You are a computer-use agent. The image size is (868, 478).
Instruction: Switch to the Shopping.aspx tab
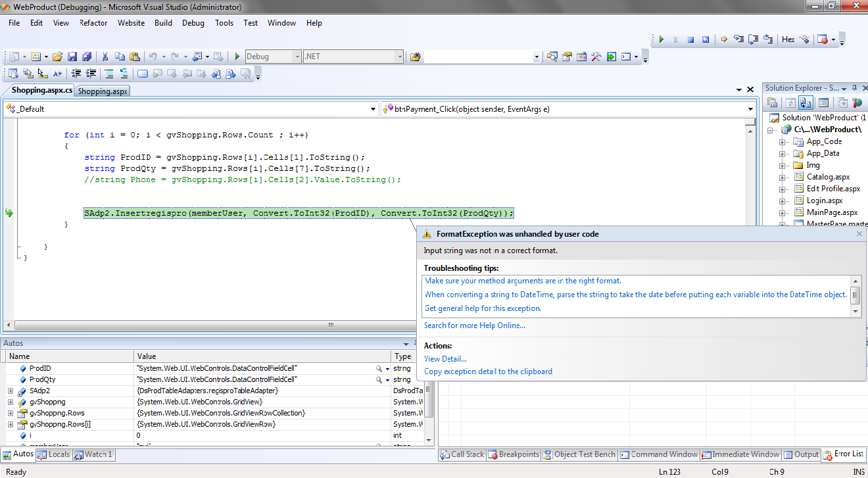point(102,91)
